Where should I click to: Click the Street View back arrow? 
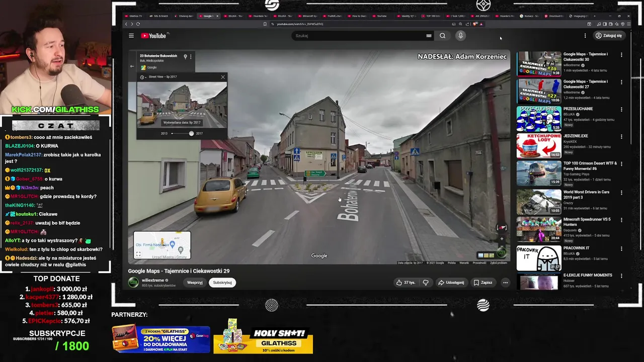pos(132,66)
